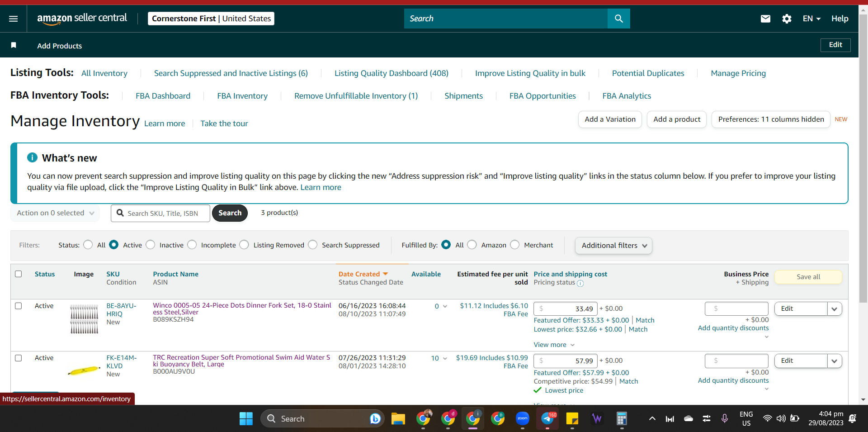Expand quantity discounts chevron in Winco row
Viewport: 868px width, 432px height.
pyautogui.click(x=766, y=337)
